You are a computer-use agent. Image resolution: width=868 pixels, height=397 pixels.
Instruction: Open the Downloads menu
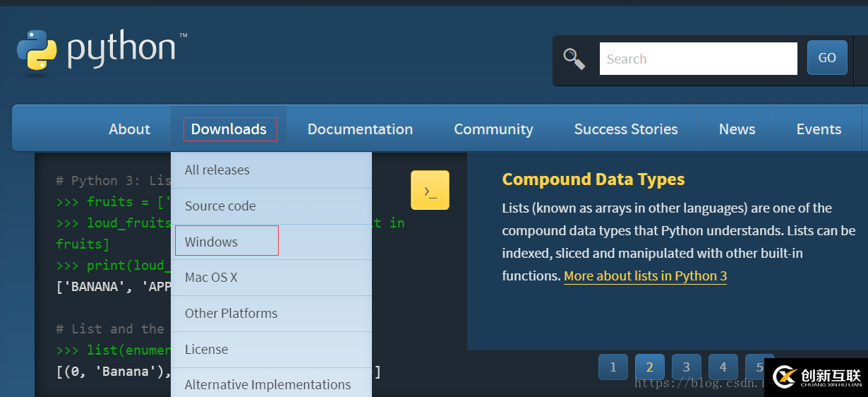tap(229, 129)
